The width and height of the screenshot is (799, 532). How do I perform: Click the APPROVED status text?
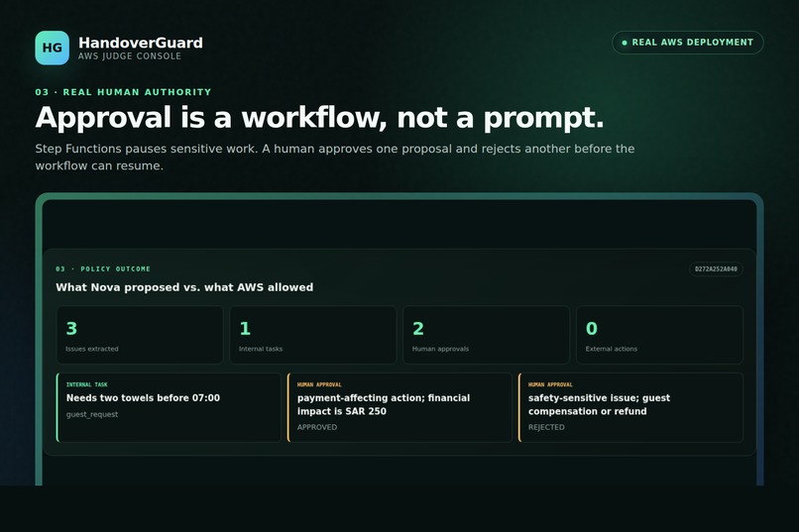(x=317, y=427)
